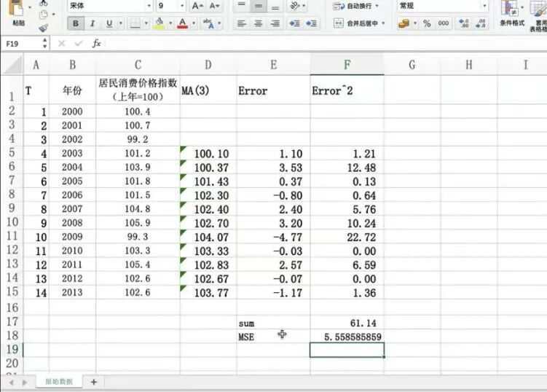547x392 pixels.
Task: Click the insert function fx icon
Action: click(x=96, y=44)
